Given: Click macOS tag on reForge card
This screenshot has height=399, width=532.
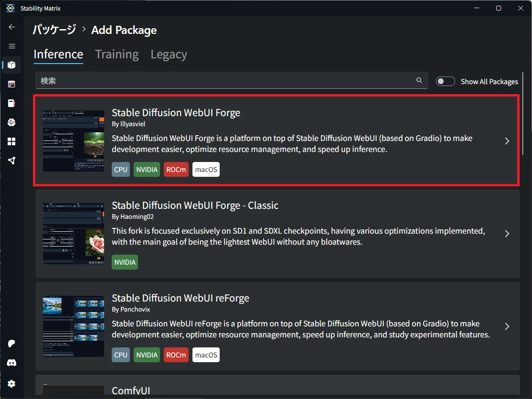Looking at the screenshot, I should point(206,355).
